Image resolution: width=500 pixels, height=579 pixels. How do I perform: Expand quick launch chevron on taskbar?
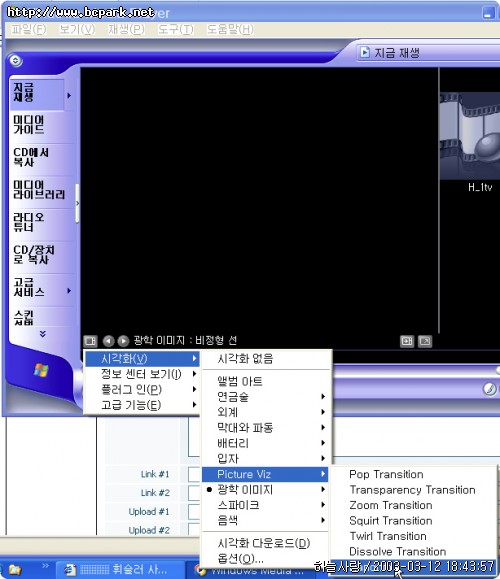pos(45,566)
